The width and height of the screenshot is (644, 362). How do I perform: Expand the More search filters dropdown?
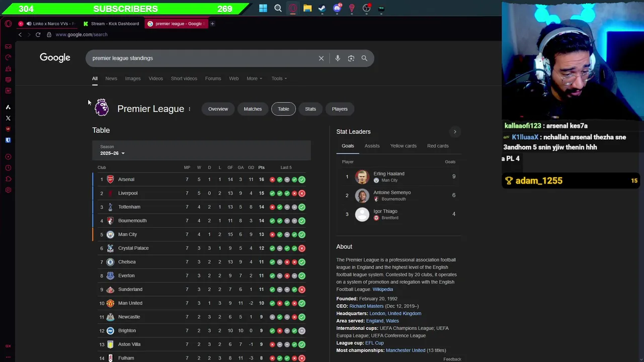[254, 78]
